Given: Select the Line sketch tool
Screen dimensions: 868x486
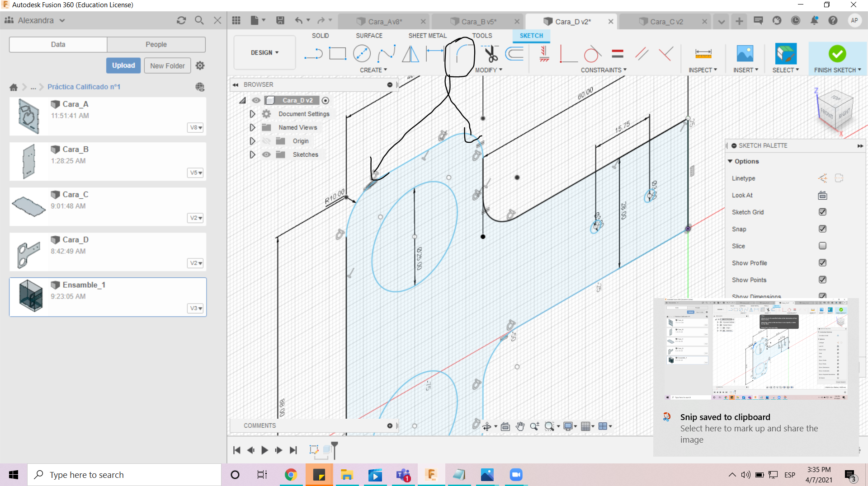Looking at the screenshot, I should [x=313, y=54].
